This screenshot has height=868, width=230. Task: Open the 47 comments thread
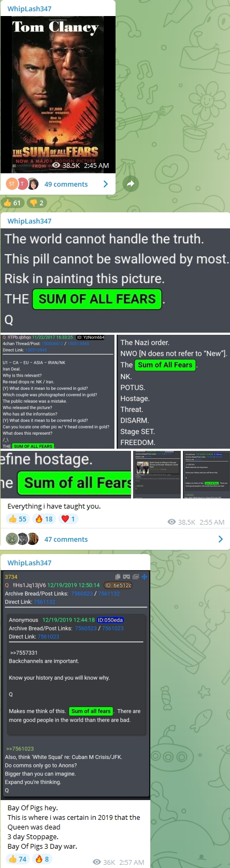point(66,539)
